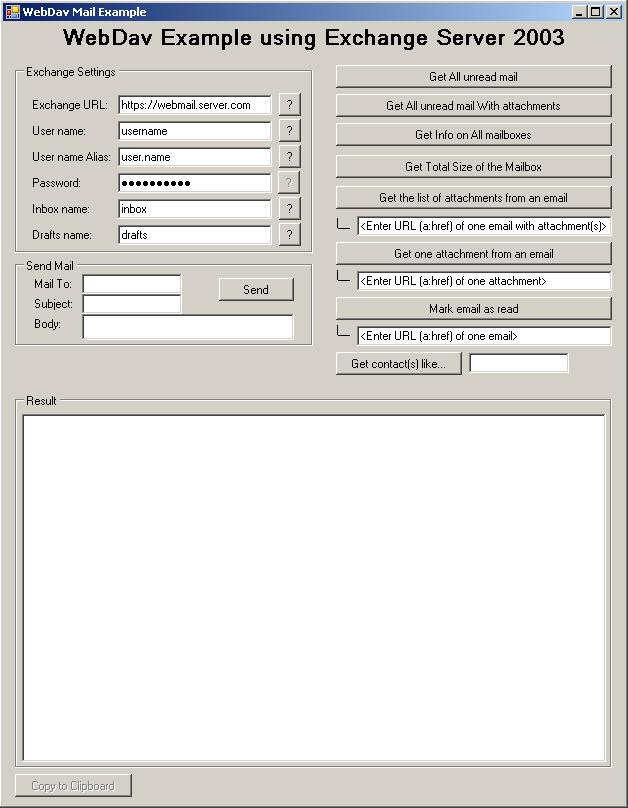628x808 pixels.
Task: Click the Body text field
Action: (188, 327)
